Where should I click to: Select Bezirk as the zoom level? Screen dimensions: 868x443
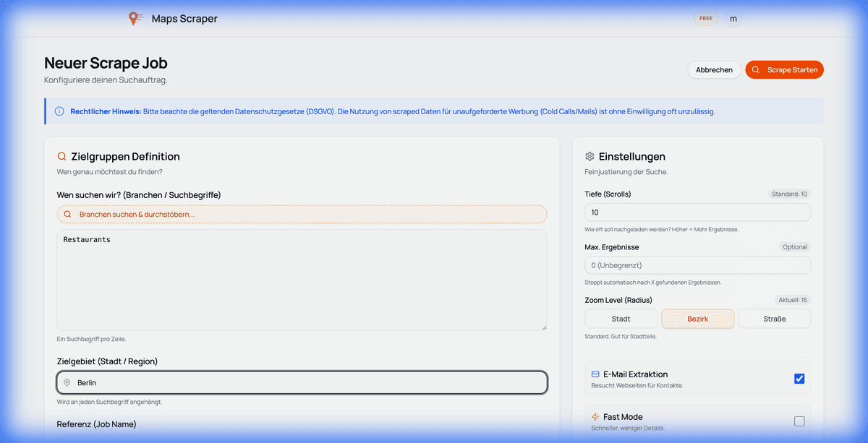pos(697,318)
